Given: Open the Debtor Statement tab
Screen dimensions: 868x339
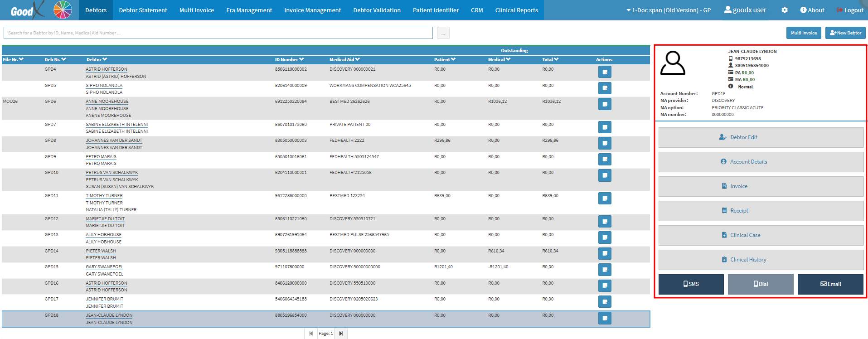Looking at the screenshot, I should click(x=143, y=10).
